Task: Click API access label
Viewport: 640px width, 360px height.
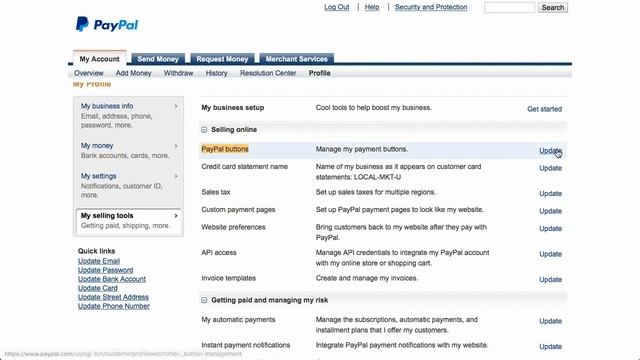Action: (219, 253)
